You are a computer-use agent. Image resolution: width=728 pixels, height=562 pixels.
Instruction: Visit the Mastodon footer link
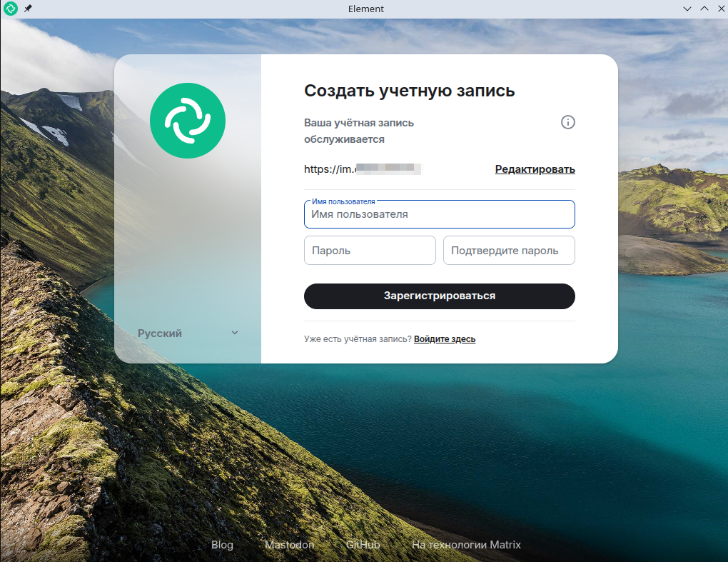click(289, 545)
